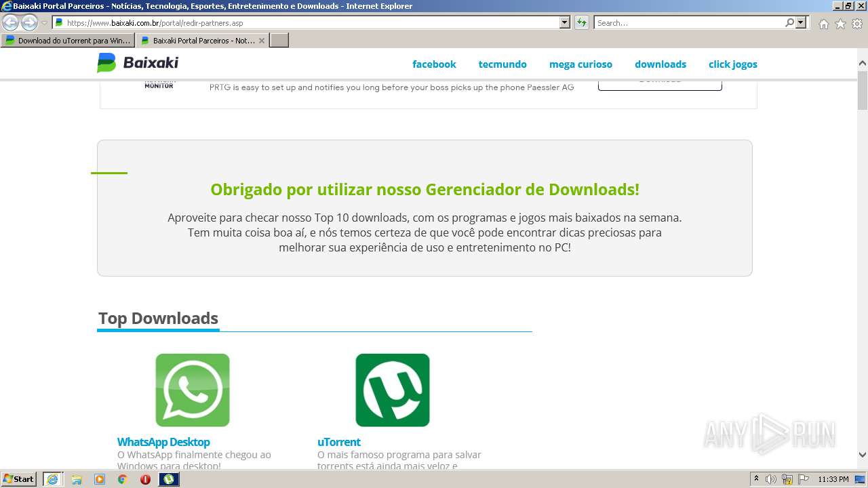Screen dimensions: 868x488
Task: Expand the address bar autocomplete dropdown
Action: [565, 23]
